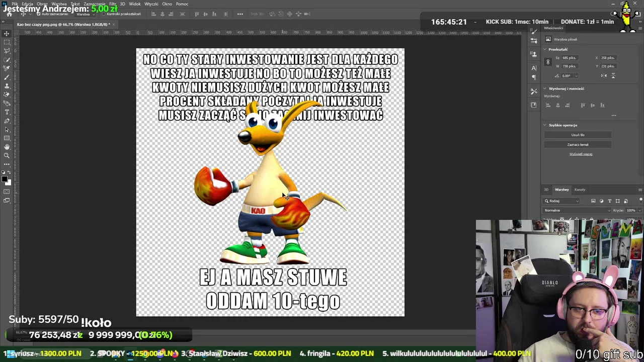This screenshot has width=644, height=362.
Task: Click the X position input field
Action: (608, 58)
